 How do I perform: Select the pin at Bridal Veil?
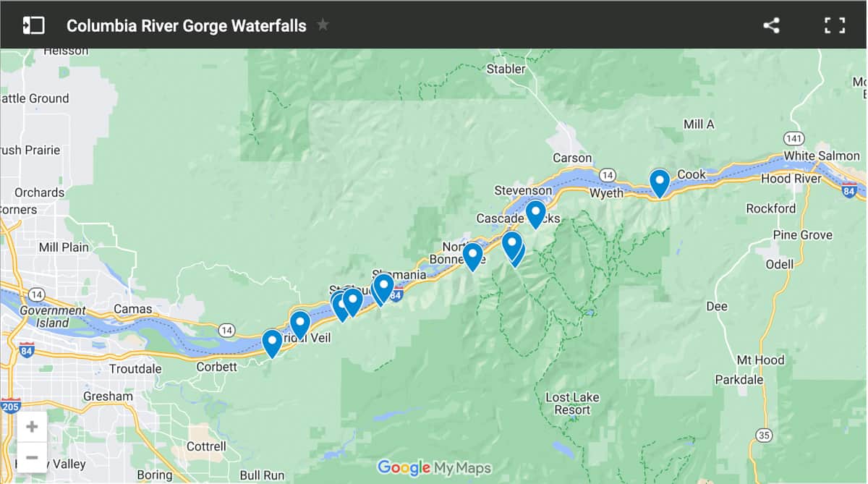click(300, 325)
